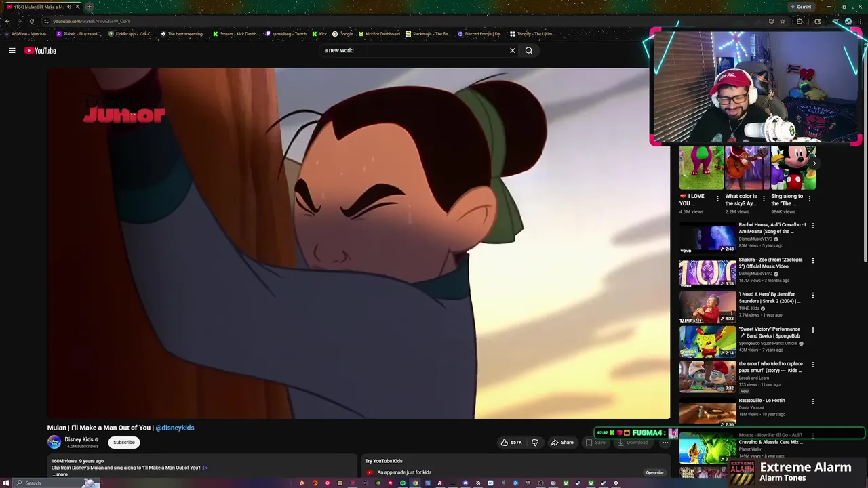
Task: Open the Disney Kids channel avatar
Action: [x=54, y=443]
